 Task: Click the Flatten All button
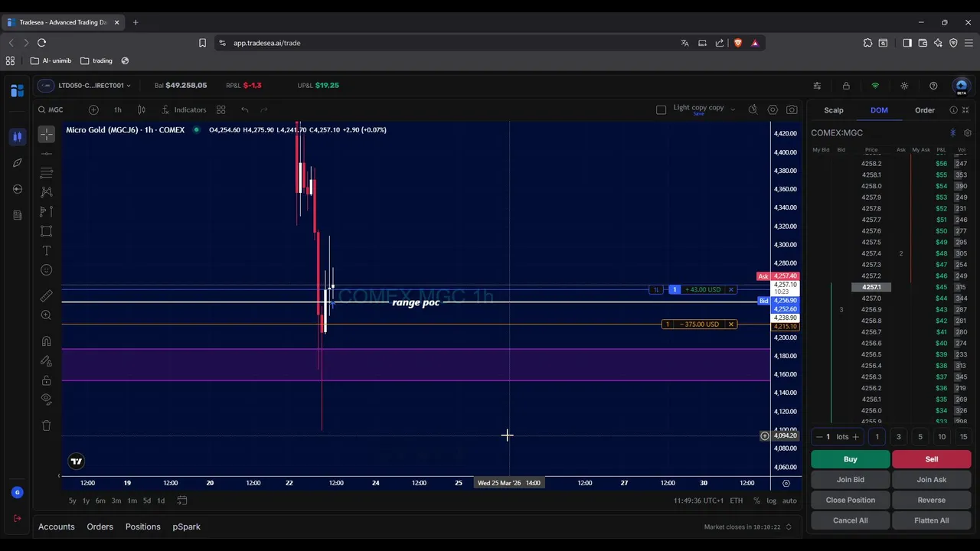tap(932, 520)
